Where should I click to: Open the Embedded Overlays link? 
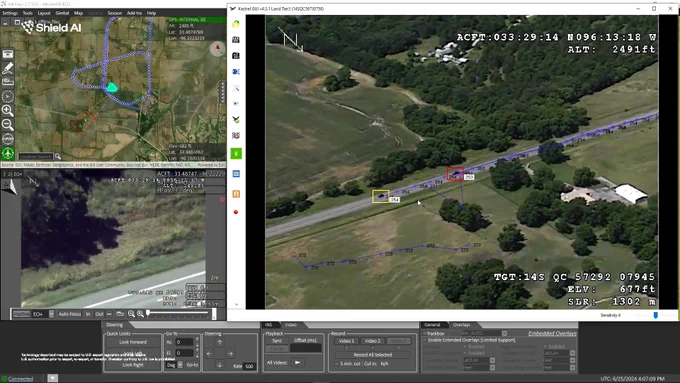[x=552, y=333]
